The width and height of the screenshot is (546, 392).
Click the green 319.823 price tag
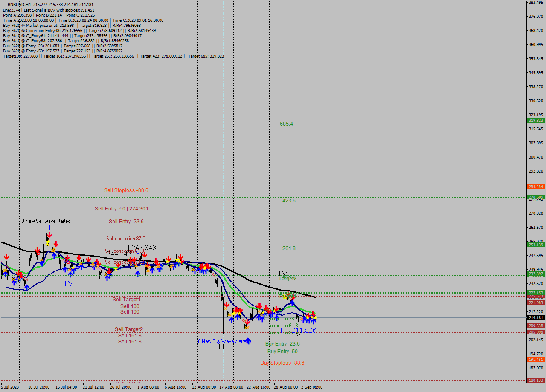click(536, 121)
